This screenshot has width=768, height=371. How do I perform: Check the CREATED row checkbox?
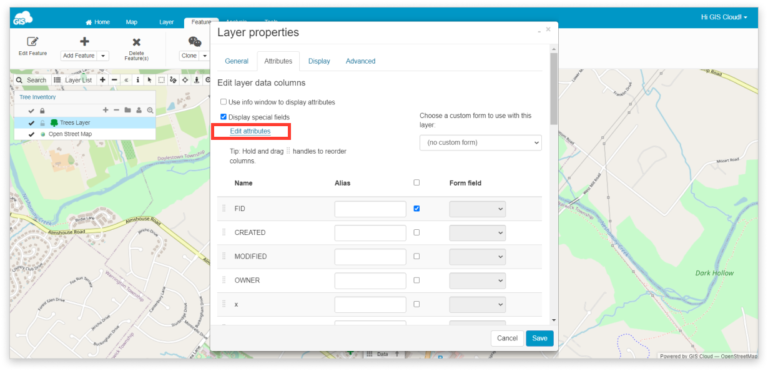(x=416, y=232)
